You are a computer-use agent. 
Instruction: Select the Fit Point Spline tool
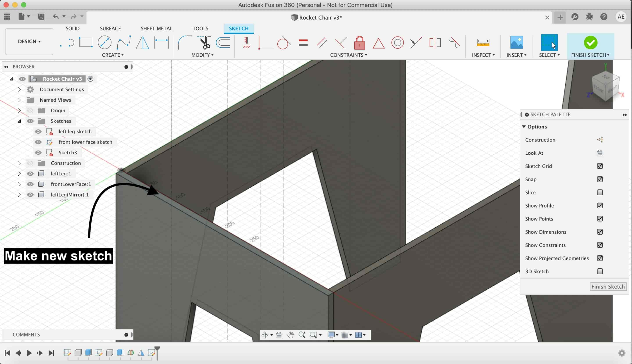(x=124, y=43)
